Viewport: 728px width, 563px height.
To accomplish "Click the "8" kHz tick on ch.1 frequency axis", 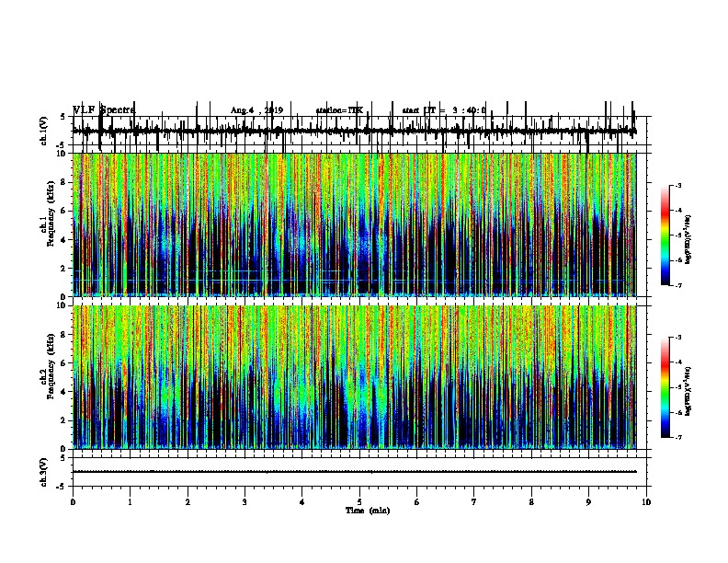I will coord(64,182).
